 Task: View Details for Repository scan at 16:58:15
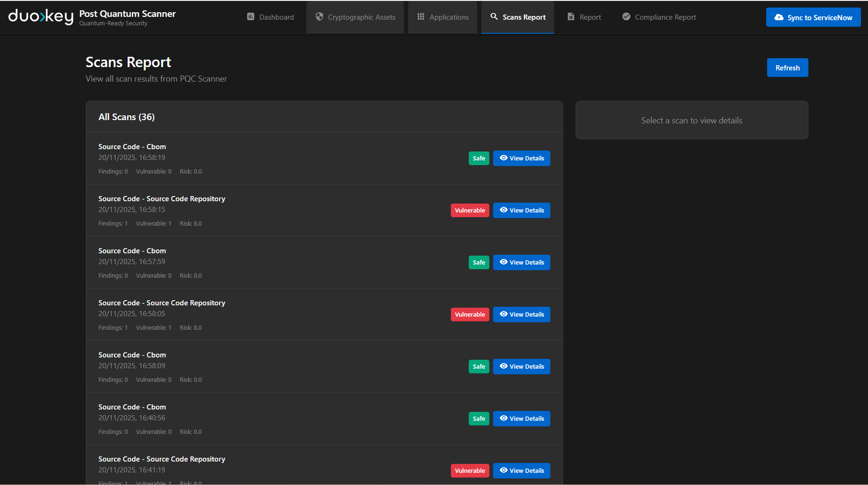click(x=521, y=210)
